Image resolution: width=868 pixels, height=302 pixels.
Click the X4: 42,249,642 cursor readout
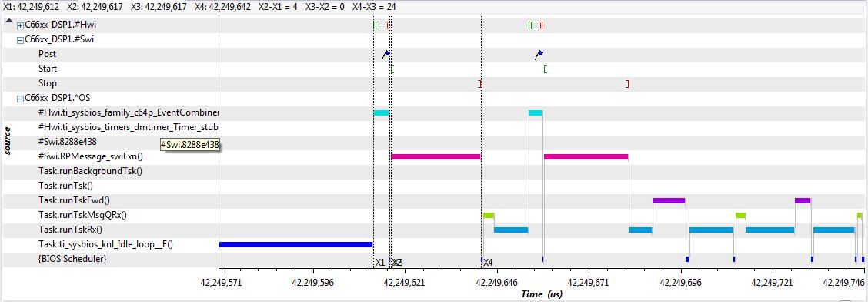click(222, 7)
